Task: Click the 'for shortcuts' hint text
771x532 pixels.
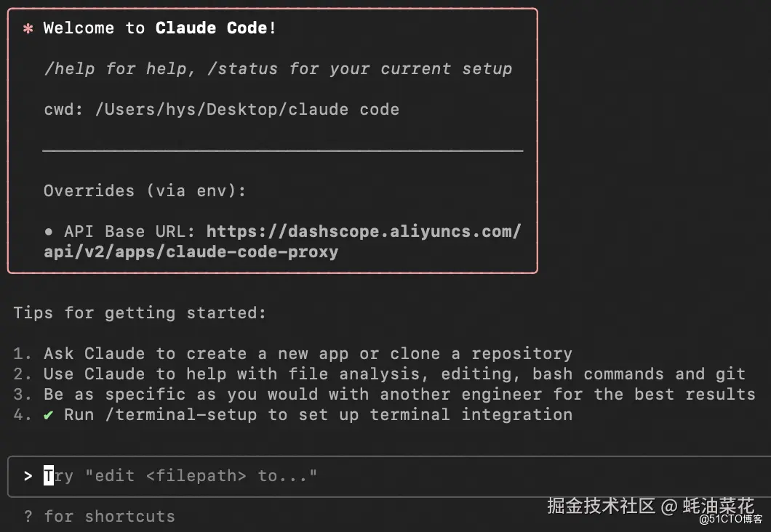Action: tap(109, 516)
